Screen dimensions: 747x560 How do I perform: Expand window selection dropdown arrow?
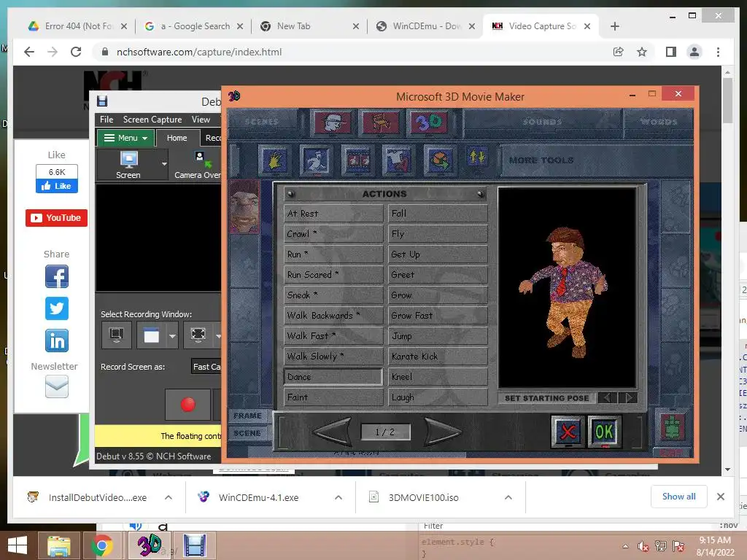pos(172,335)
